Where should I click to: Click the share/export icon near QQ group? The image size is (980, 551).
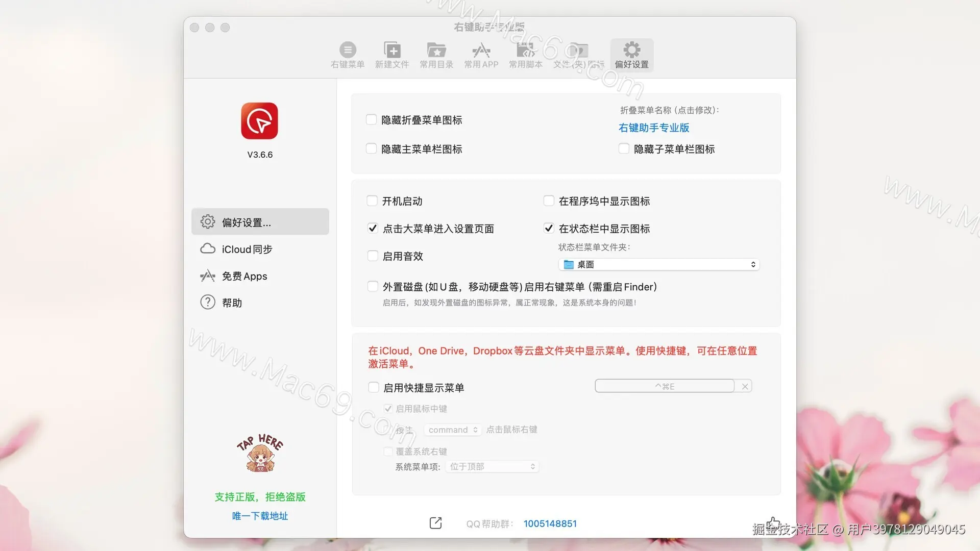tap(435, 523)
